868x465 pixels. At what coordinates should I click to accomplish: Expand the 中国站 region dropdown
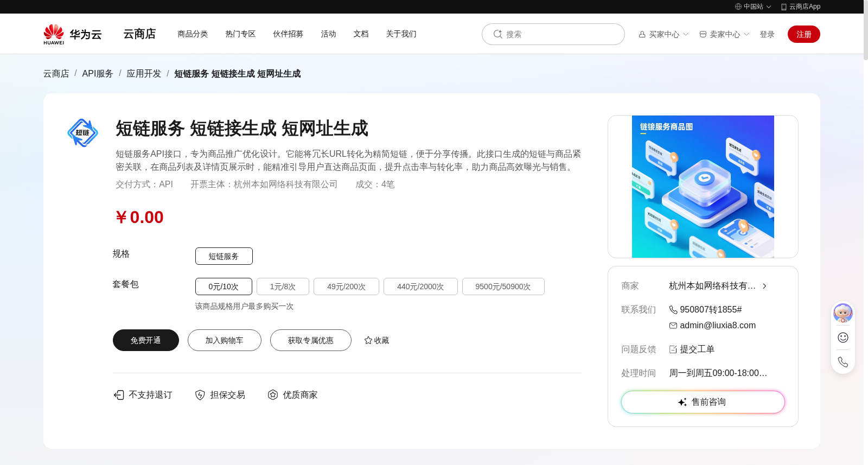[x=769, y=7]
